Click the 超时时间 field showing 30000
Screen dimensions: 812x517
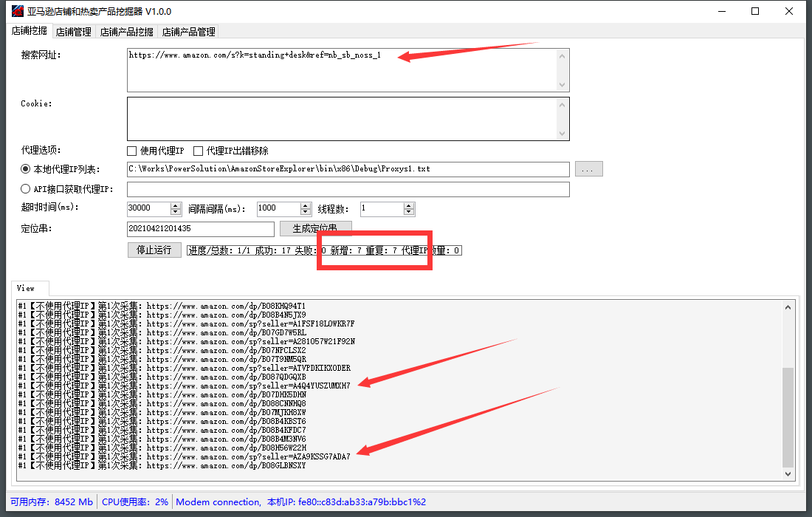point(149,209)
